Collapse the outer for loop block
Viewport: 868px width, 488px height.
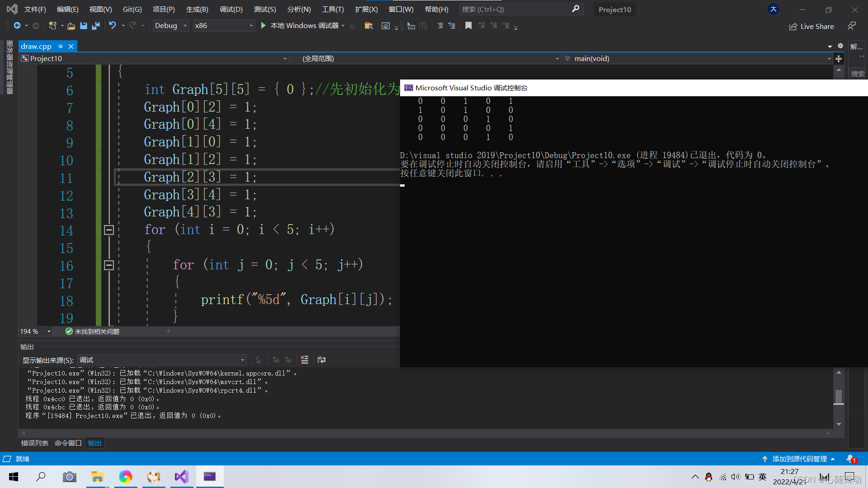coord(108,230)
